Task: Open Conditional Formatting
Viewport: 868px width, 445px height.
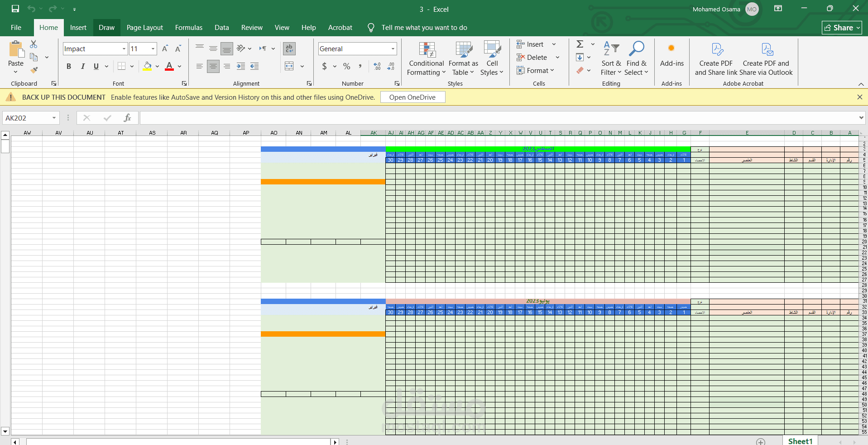Action: click(x=427, y=58)
